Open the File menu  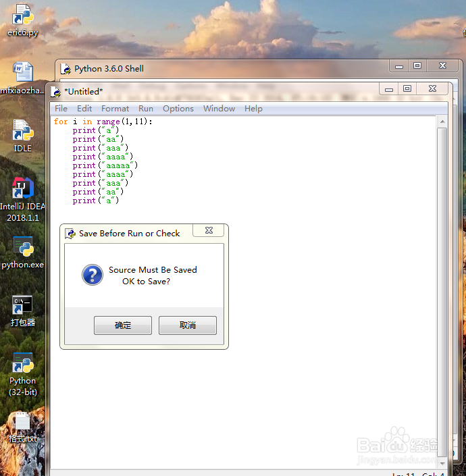click(x=61, y=109)
